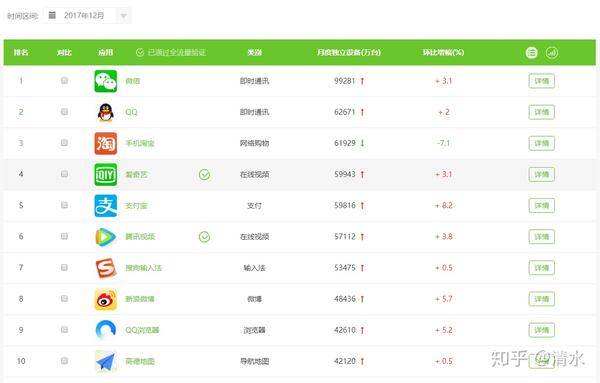Click verified check icon in iQIYI row
The image size is (600, 383).
coord(204,174)
